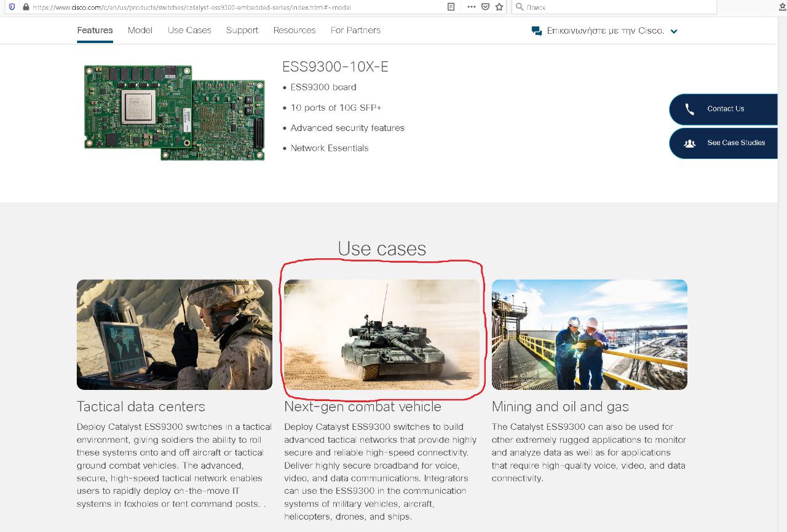Switch to the Model tab
787x532 pixels.
click(140, 30)
